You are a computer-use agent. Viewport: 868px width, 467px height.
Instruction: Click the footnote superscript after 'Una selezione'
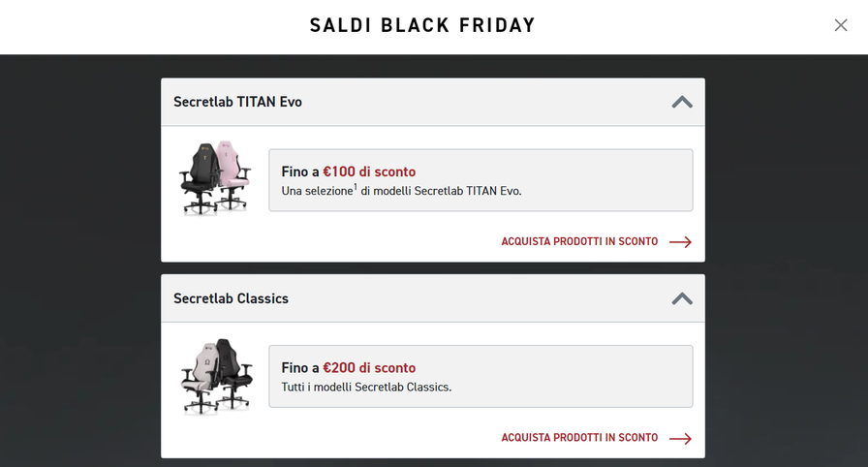[355, 187]
